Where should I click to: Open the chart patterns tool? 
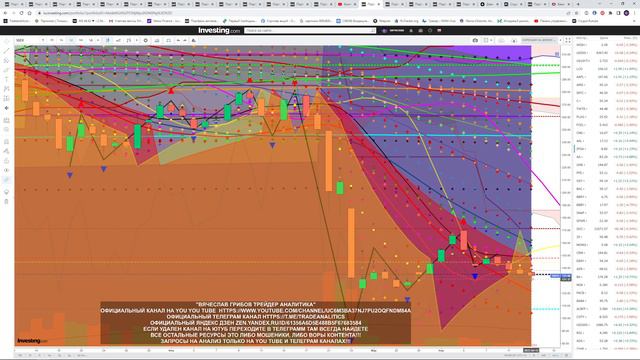point(7,89)
